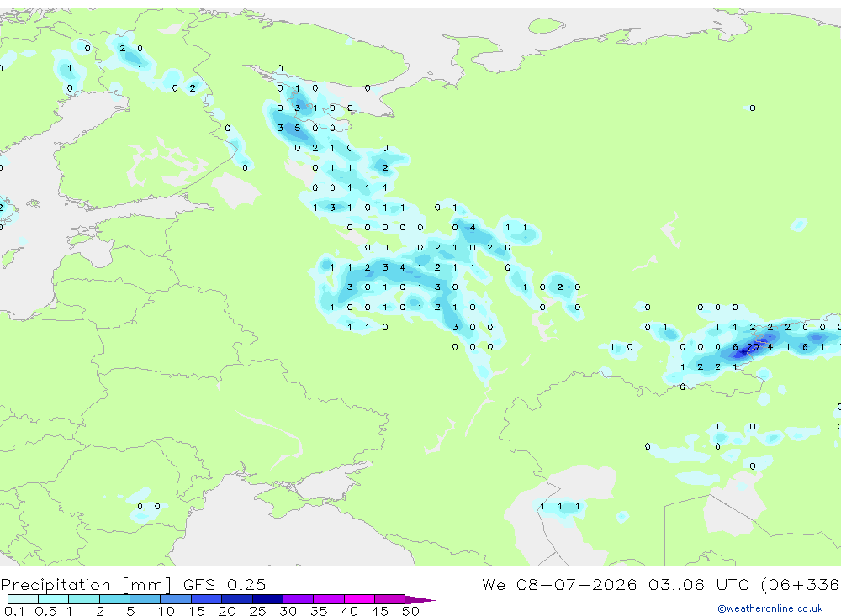This screenshot has width=841, height=616.
Task: Click the 40 legend scale label
Action: (x=349, y=611)
